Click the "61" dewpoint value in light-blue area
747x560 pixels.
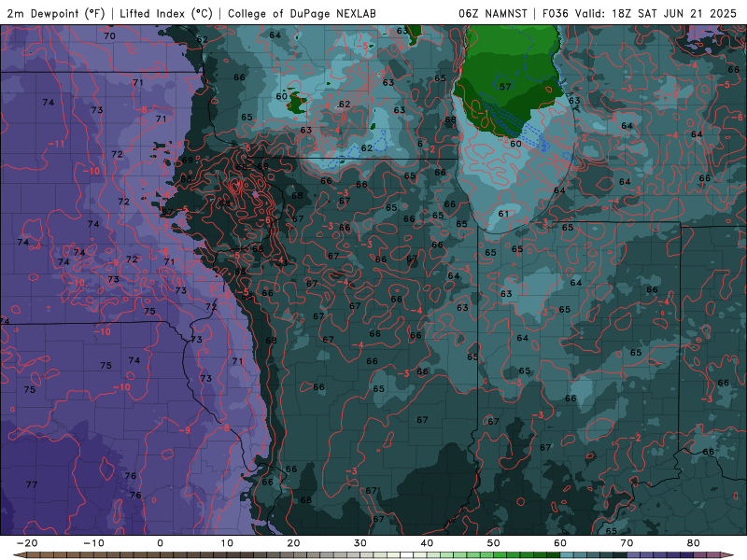pyautogui.click(x=503, y=214)
